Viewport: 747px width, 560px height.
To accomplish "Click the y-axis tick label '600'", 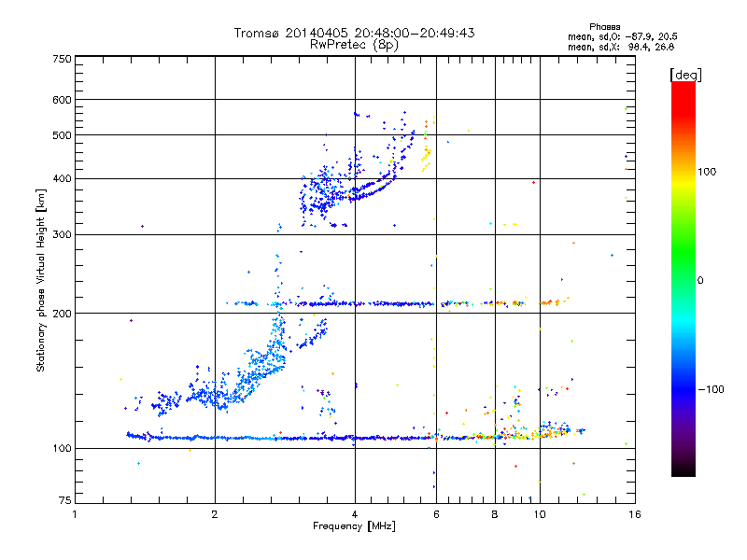I will pos(62,100).
